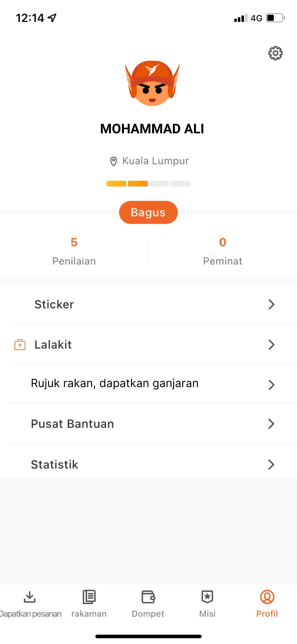Image resolution: width=297 pixels, height=644 pixels.
Task: Tap the Profil person icon
Action: (x=267, y=597)
